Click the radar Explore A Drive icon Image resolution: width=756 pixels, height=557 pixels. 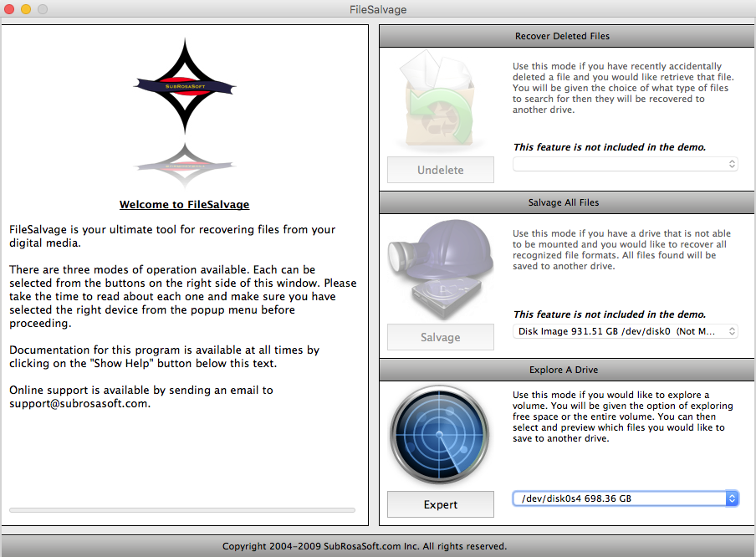tap(439, 435)
